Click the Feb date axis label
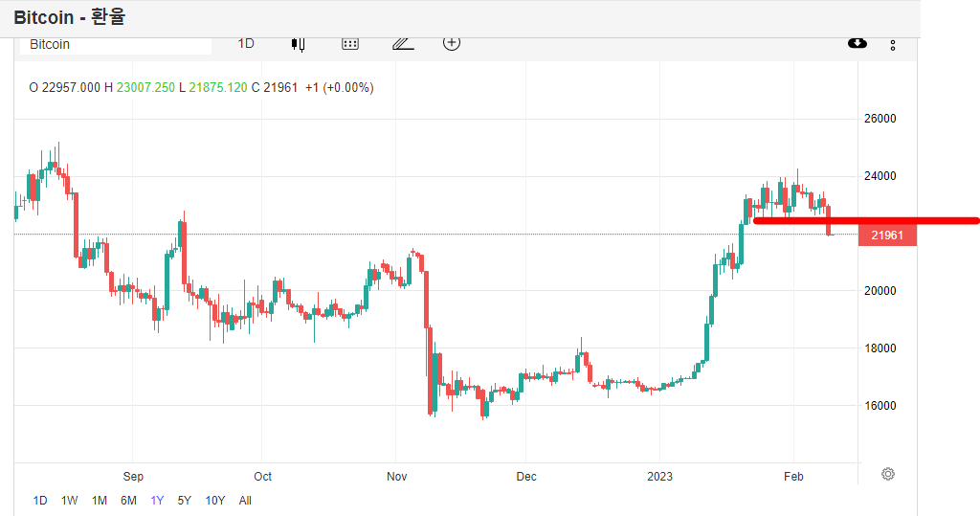This screenshot has width=980, height=516. pos(793,477)
